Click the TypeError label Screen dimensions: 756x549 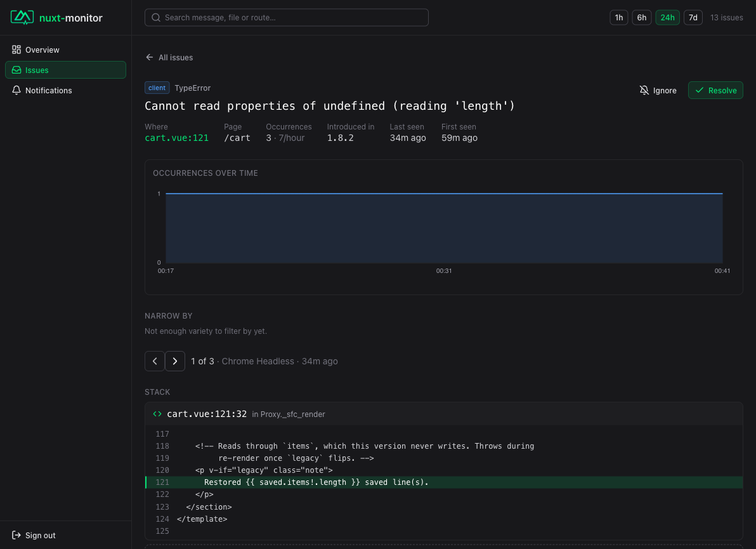click(x=192, y=88)
